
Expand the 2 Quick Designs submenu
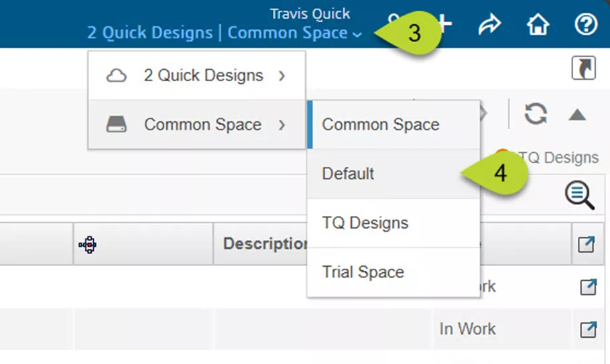[x=197, y=76]
